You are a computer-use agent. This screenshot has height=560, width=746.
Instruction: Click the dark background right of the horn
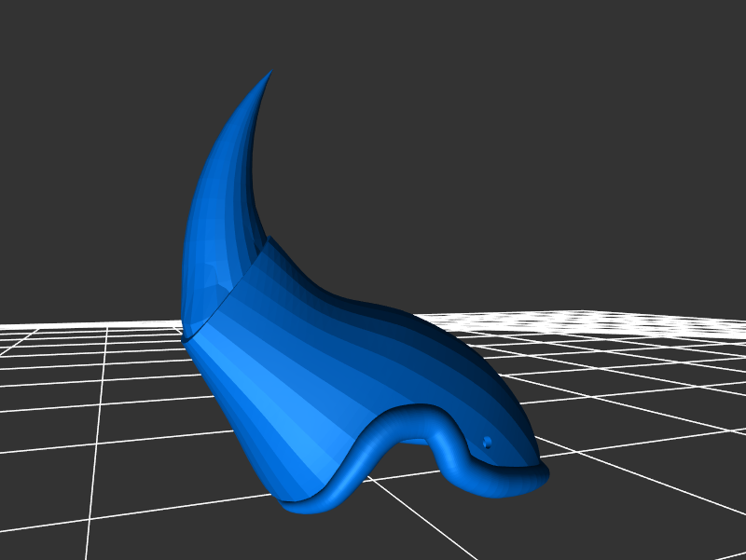point(420,186)
